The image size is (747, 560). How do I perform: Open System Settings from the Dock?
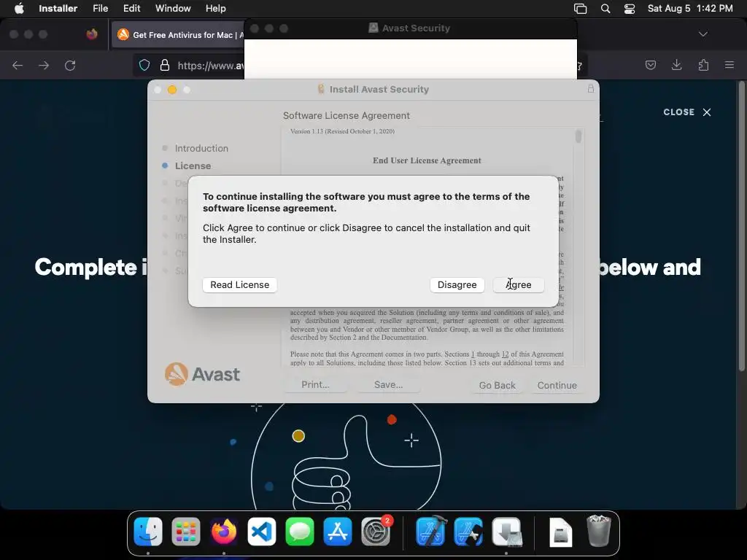click(376, 532)
